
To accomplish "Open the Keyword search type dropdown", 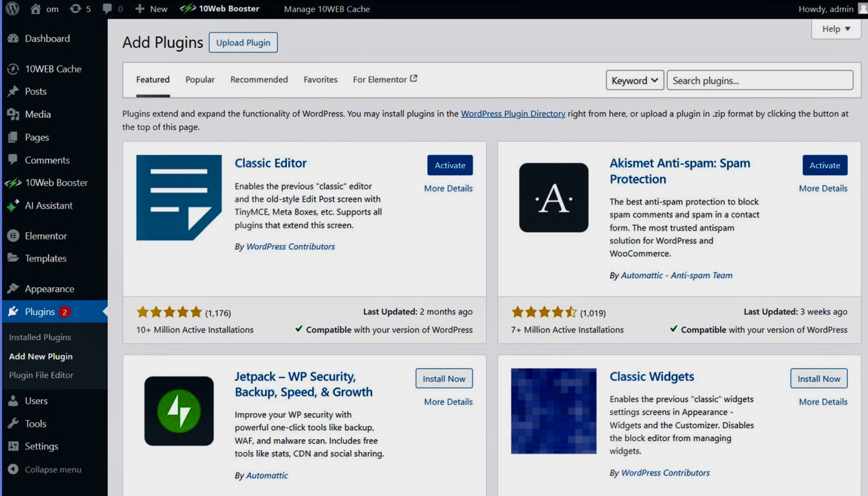I will coord(635,80).
